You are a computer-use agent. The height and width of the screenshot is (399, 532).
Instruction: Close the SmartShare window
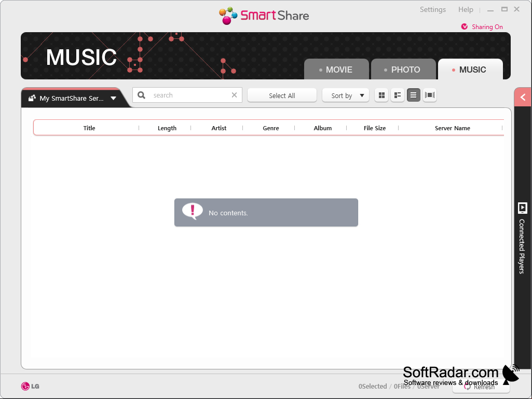coord(517,9)
